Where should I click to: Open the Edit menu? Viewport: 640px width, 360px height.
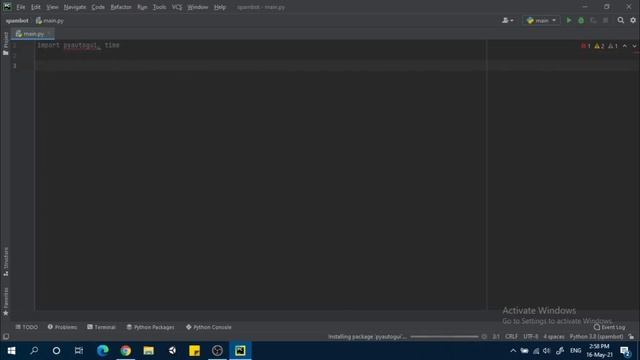tap(36, 7)
